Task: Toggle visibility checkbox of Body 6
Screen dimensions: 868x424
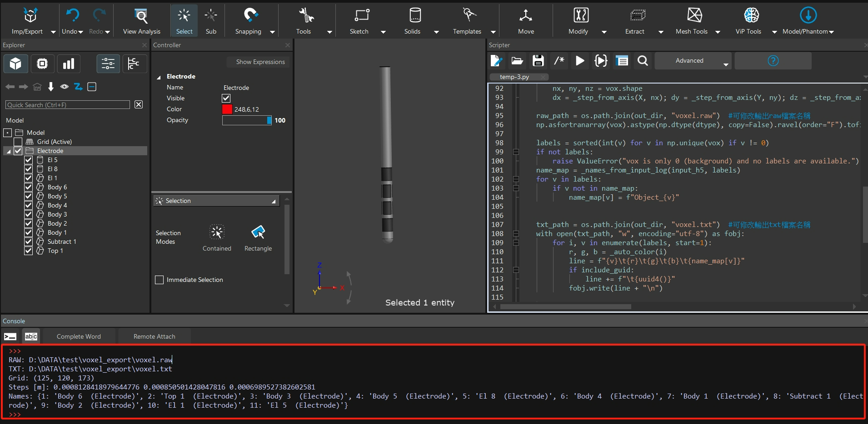Action: [29, 187]
